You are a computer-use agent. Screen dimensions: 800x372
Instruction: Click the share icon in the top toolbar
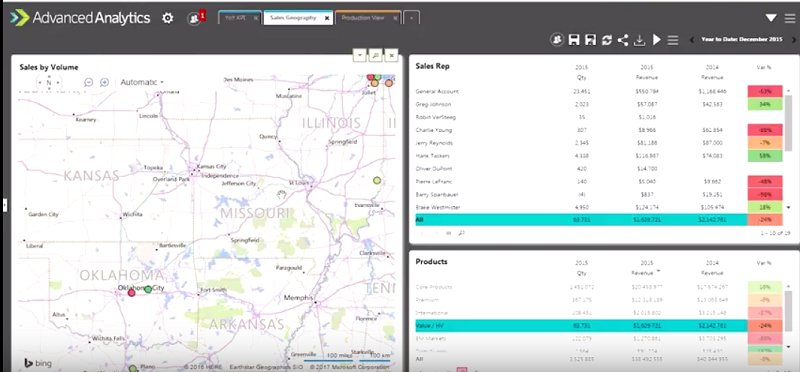click(623, 40)
